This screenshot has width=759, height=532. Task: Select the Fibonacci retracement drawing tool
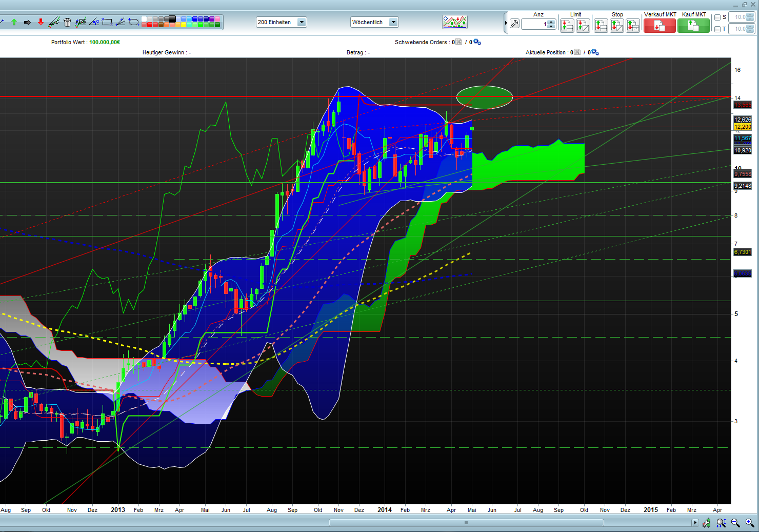pos(81,22)
